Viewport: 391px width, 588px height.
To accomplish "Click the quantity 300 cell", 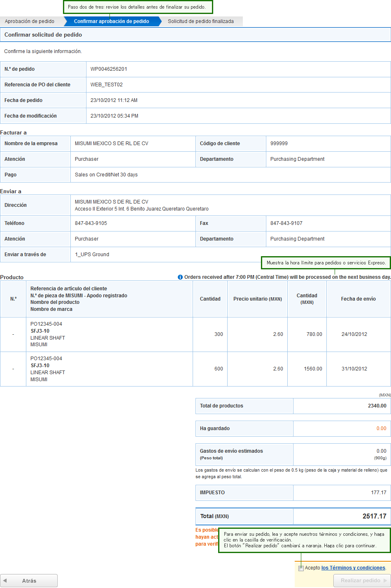I will 210,334.
